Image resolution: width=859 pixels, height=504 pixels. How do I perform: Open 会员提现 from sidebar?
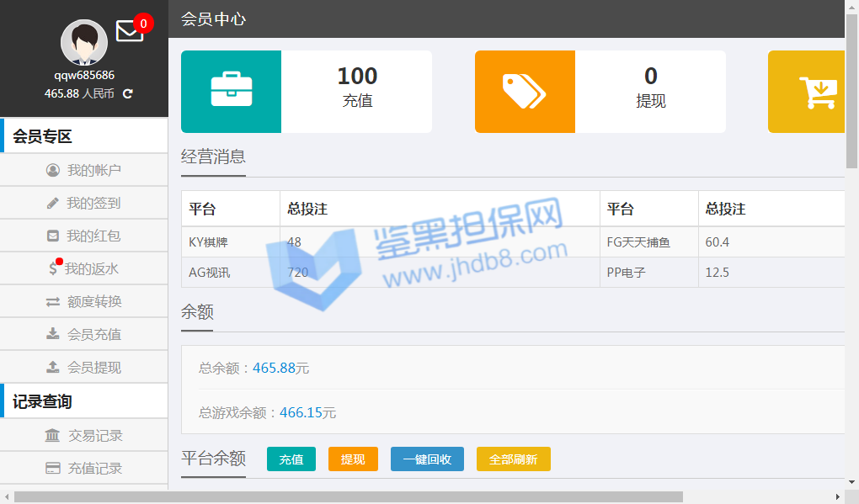coord(84,367)
